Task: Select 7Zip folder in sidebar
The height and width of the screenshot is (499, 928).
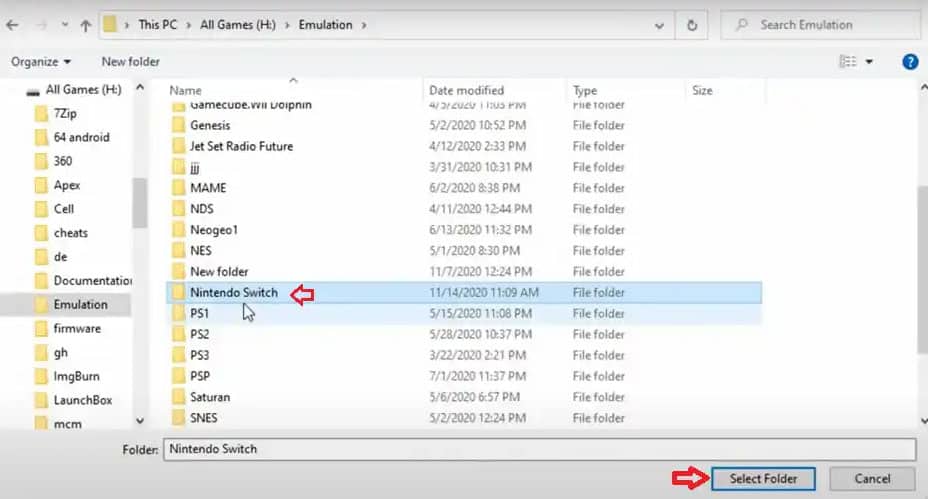Action: tap(65, 114)
